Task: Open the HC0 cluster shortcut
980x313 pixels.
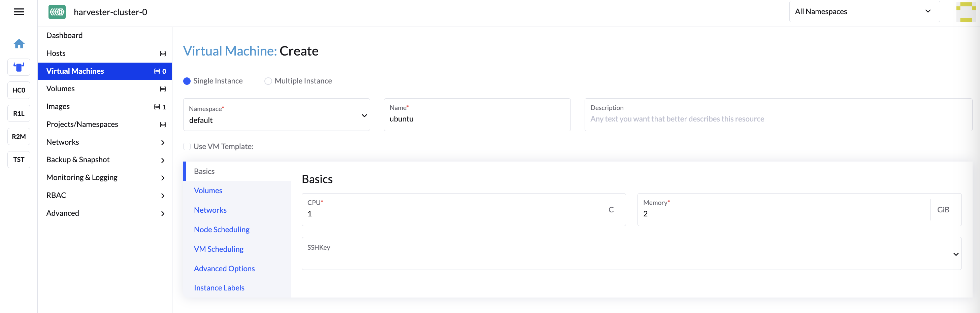Action: [x=19, y=90]
